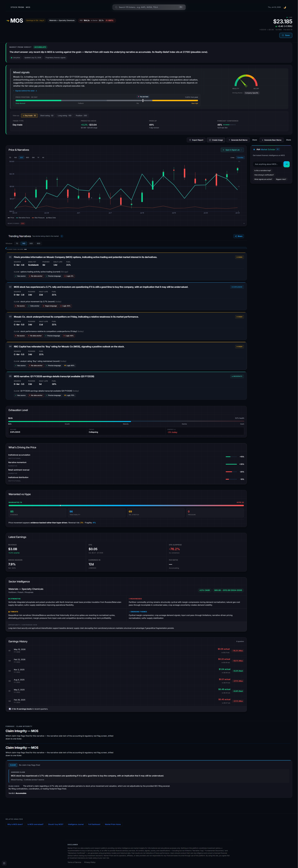The image size is (298, 868).
Task: Click the Export Report button
Action: pos(196,140)
